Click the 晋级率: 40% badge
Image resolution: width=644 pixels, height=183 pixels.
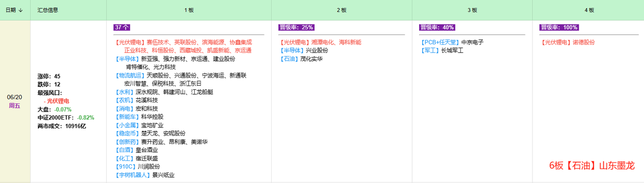[x=437, y=27]
